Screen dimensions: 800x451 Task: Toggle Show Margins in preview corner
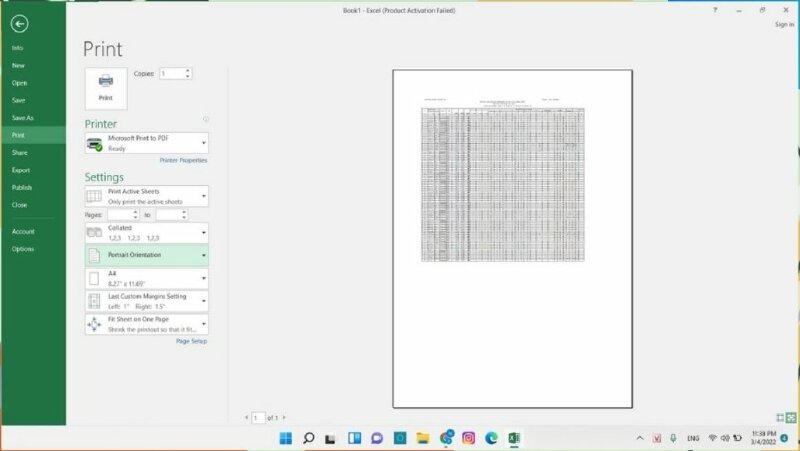pyautogui.click(x=780, y=418)
